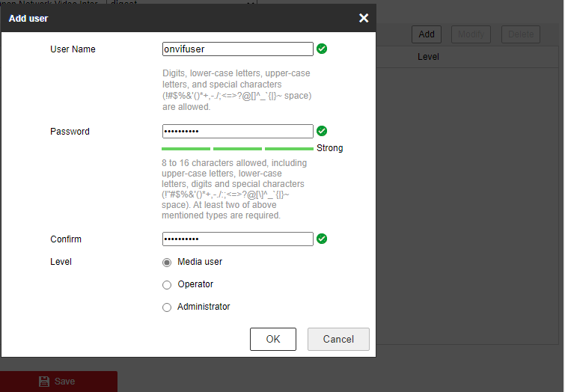Click the Add button above user list

[x=427, y=34]
